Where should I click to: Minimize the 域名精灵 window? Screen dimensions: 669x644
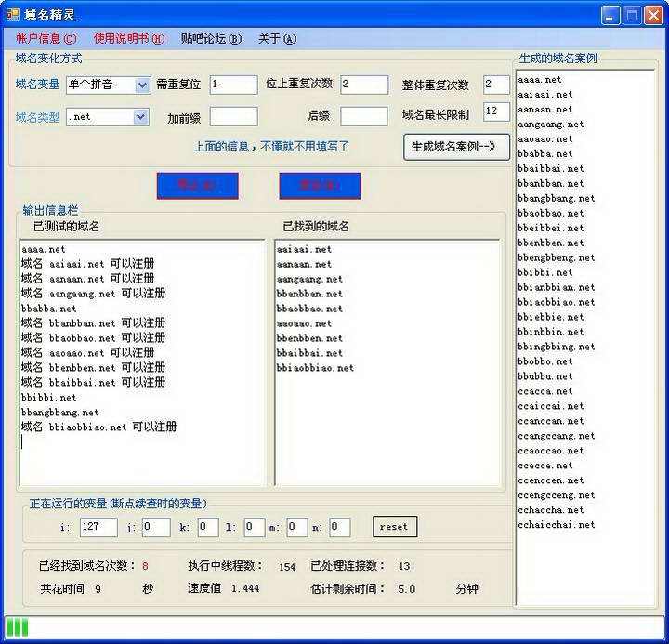point(610,16)
